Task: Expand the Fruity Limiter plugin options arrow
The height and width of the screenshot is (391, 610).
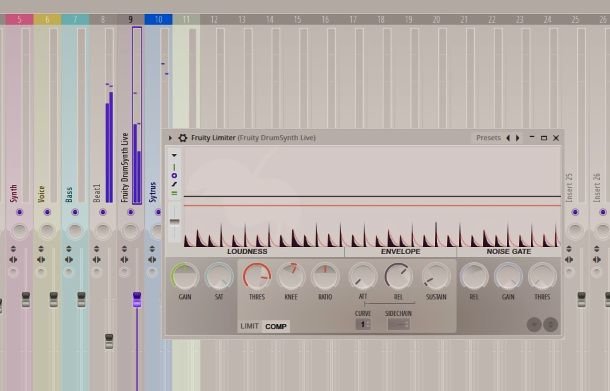Action: click(x=170, y=138)
